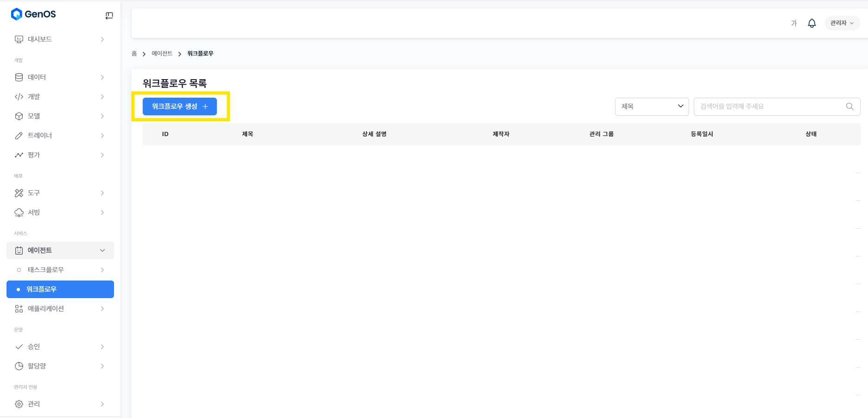
Task: Click the 모델 cube icon
Action: 19,116
